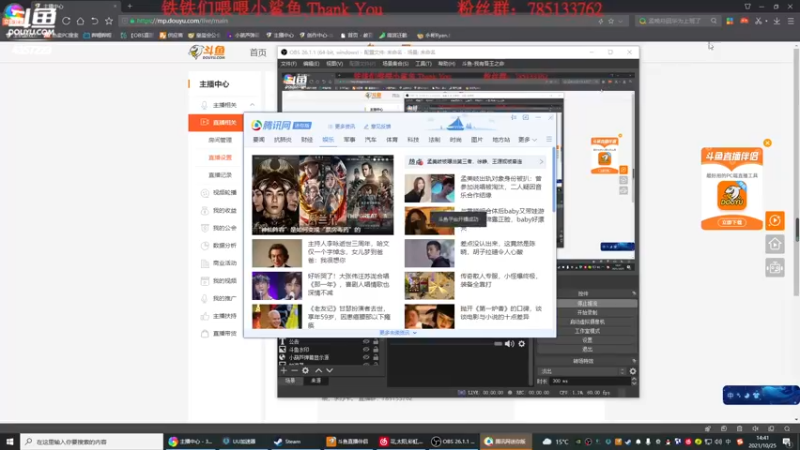Select the 科技 tab in Tencent News
Viewport: 800px width, 450px height.
pos(413,139)
